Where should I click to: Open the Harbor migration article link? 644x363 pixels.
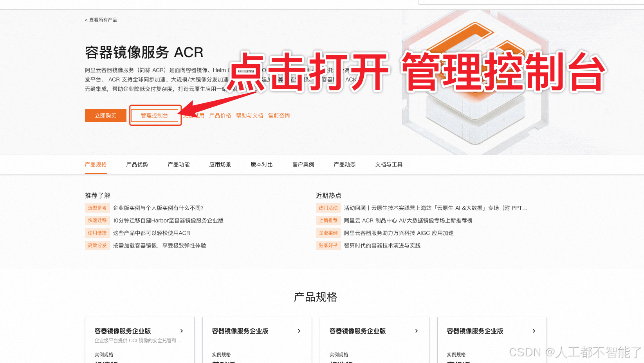(x=168, y=220)
